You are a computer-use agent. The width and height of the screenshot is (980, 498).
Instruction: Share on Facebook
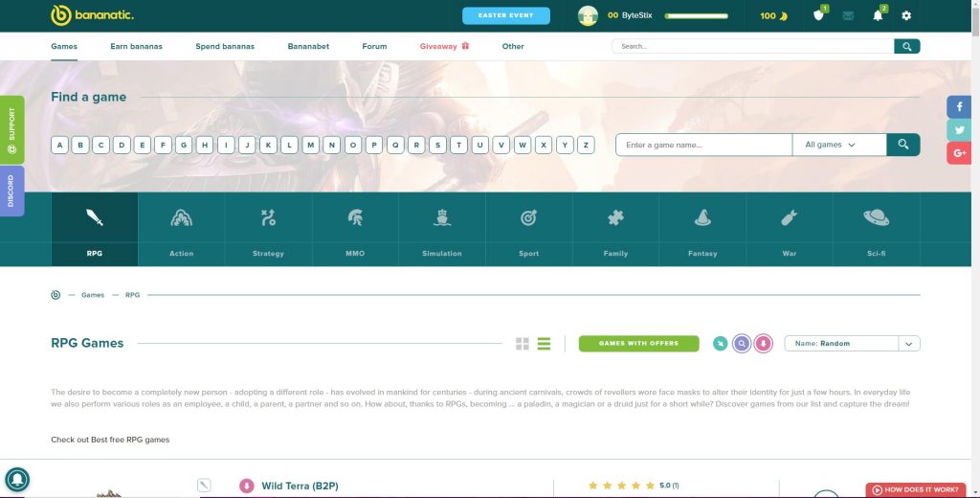959,107
